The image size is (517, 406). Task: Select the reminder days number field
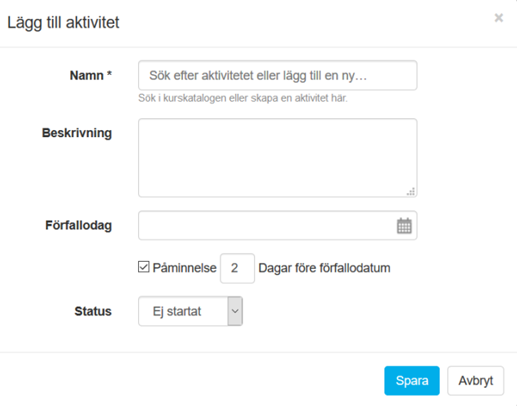[237, 268]
